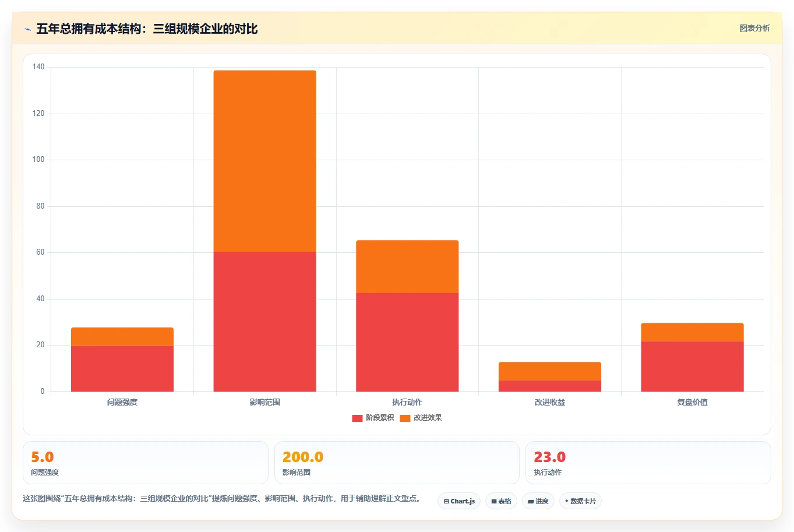Click the red segment of 复盘价值 bar
The width and height of the screenshot is (794, 532).
[692, 367]
